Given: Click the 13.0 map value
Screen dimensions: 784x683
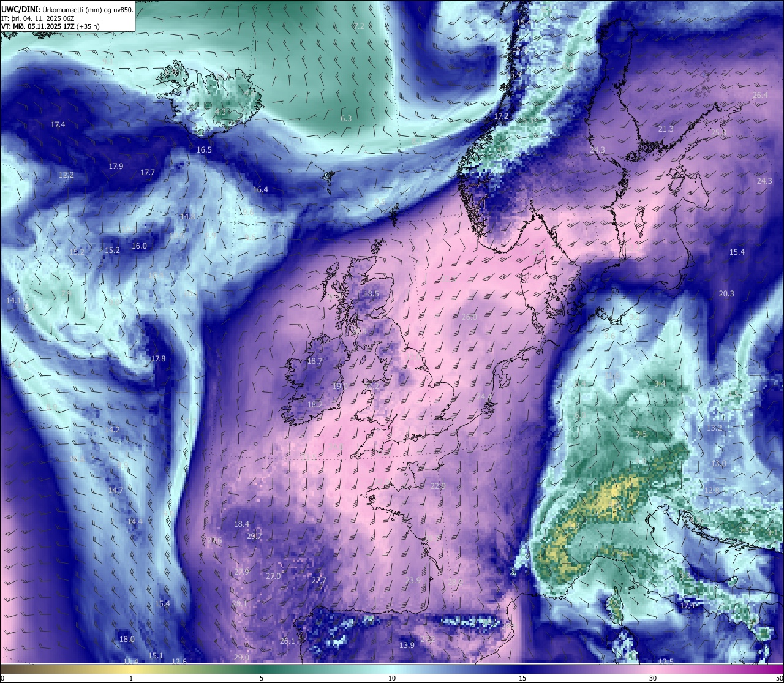Looking at the screenshot, I should click(718, 463).
